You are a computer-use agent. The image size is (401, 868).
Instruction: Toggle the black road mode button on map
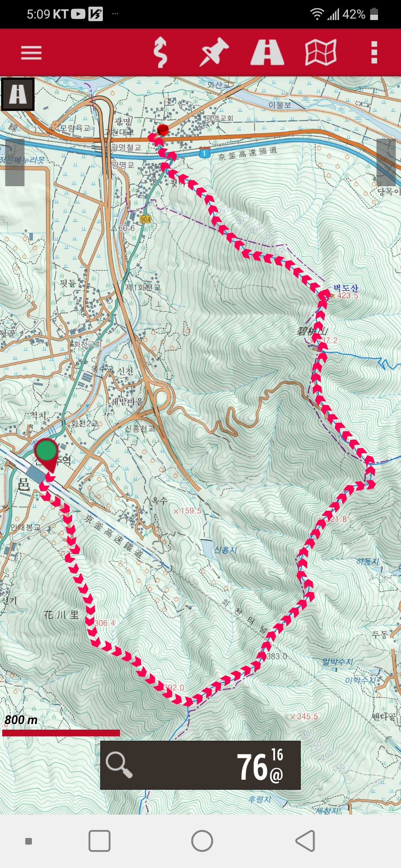(18, 94)
